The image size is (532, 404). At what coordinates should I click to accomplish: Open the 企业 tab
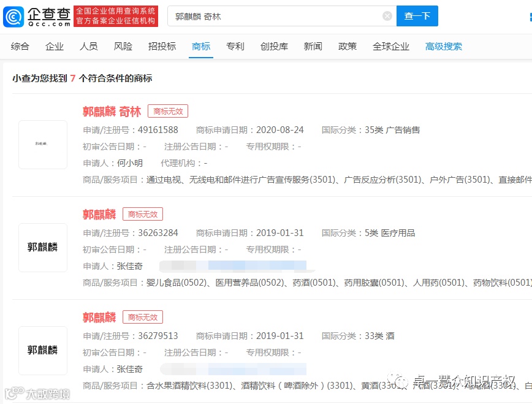(x=55, y=46)
